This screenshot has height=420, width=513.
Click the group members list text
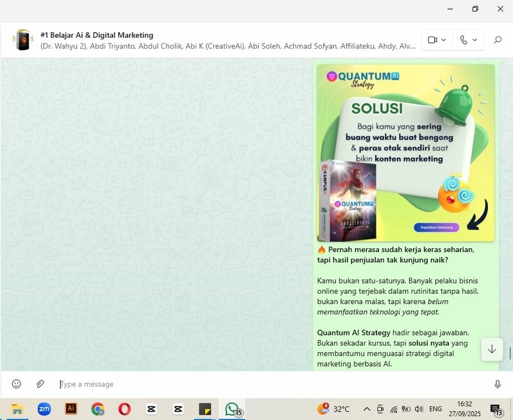(x=228, y=46)
